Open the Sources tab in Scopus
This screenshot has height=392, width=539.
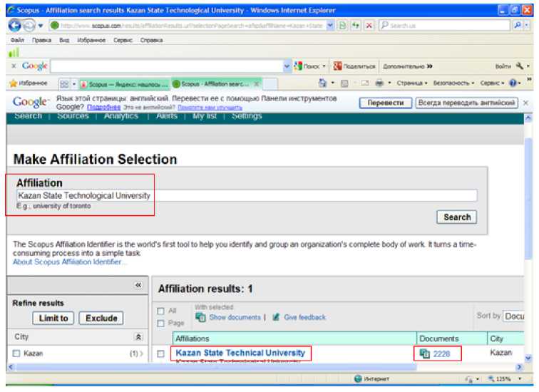(x=73, y=115)
